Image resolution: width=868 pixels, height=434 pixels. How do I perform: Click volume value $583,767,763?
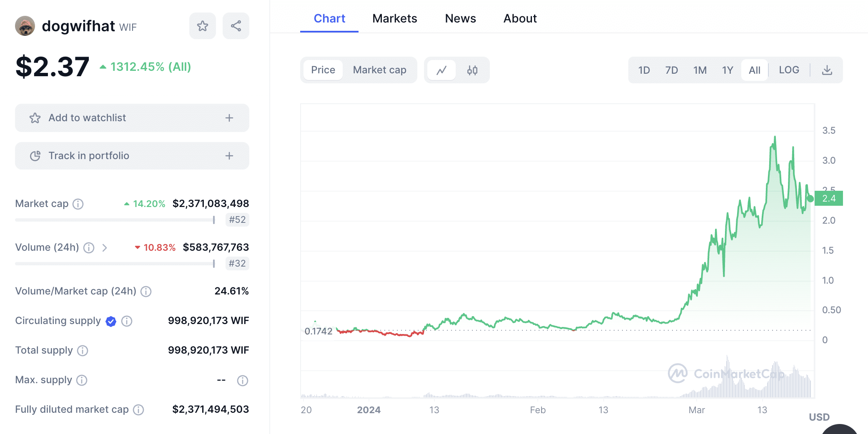[x=216, y=247]
